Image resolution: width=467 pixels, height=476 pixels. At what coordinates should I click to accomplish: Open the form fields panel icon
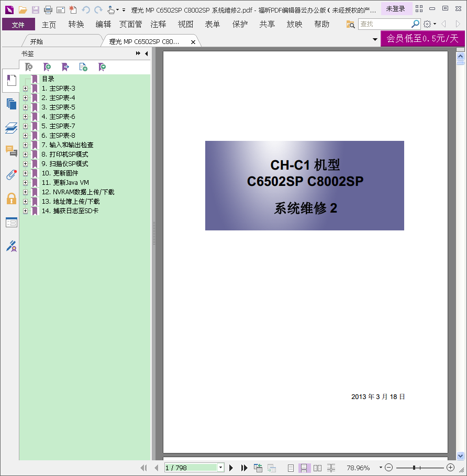point(12,223)
